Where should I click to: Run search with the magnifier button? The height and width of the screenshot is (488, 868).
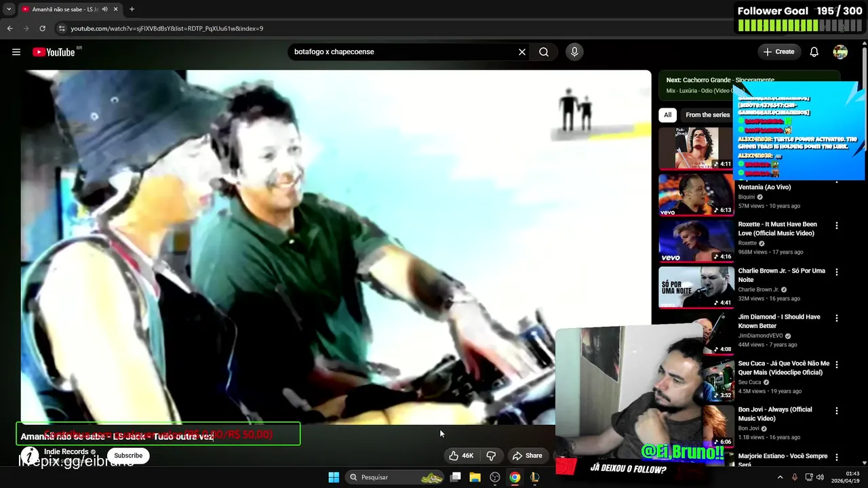point(544,52)
